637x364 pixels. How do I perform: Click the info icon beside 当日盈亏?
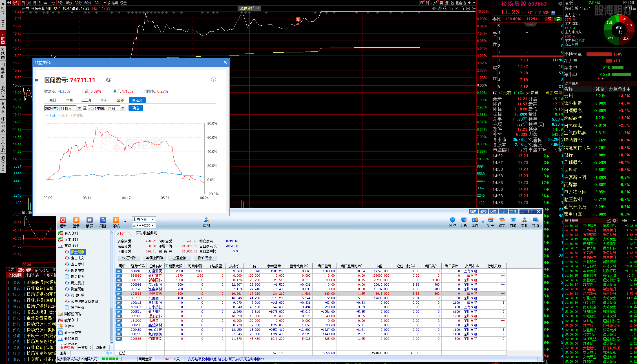pos(216,246)
